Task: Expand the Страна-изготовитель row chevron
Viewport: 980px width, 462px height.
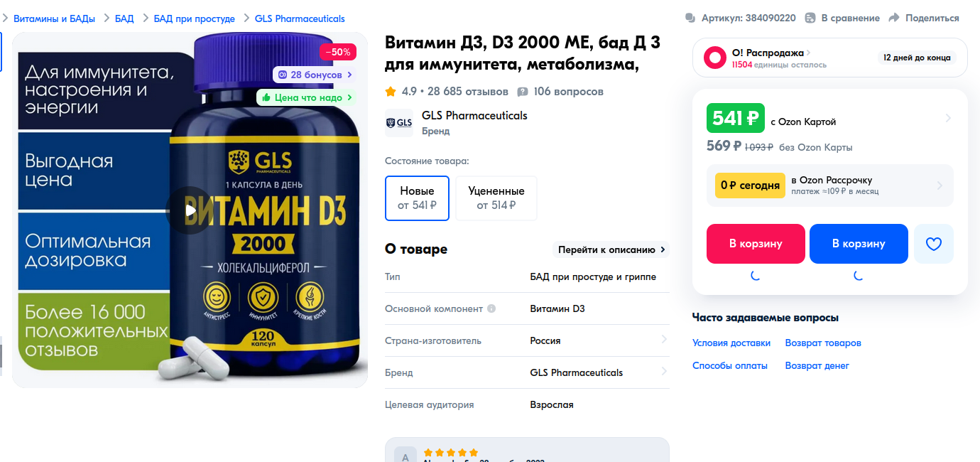Action: pos(664,340)
